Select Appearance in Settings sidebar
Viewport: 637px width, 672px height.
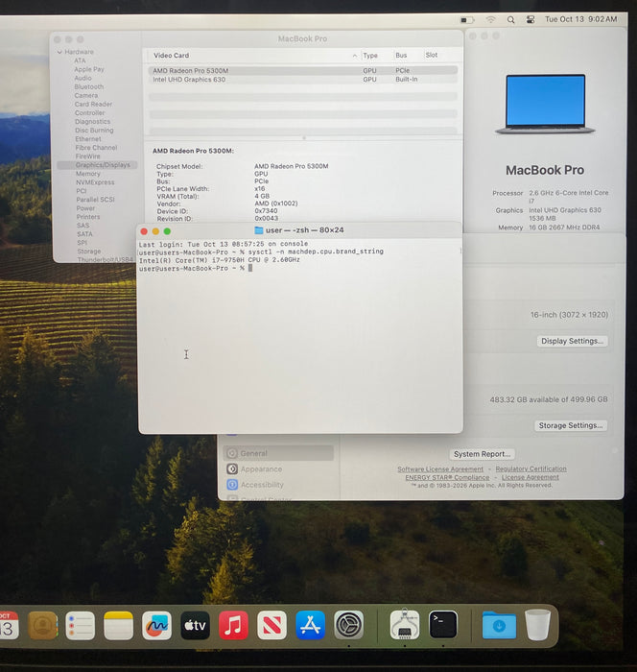pyautogui.click(x=278, y=469)
